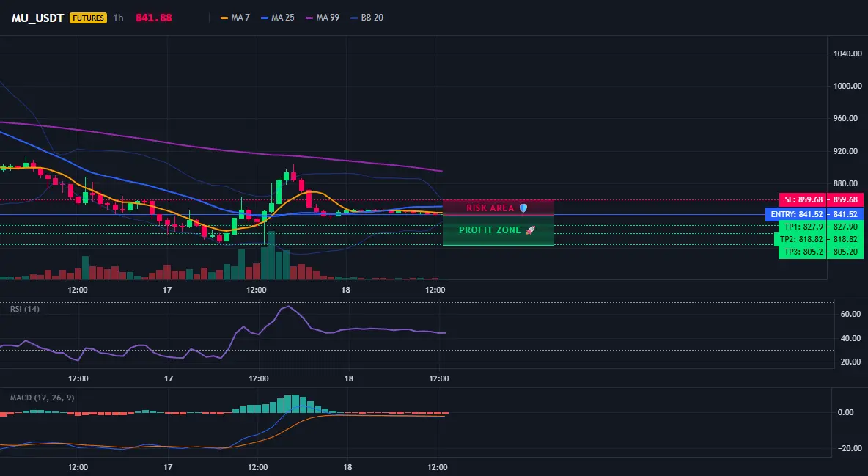This screenshot has width=868, height=476.
Task: Click the FUTURES badge
Action: (88, 18)
